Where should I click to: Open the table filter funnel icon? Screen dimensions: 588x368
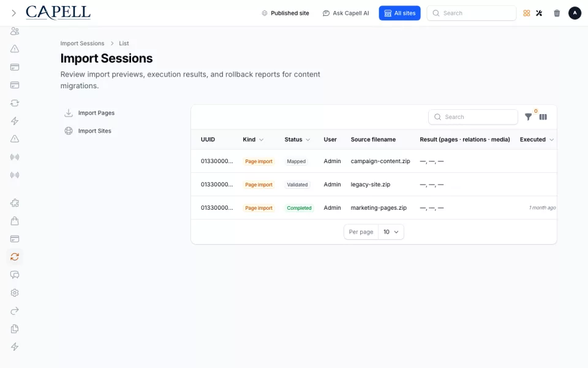(x=528, y=117)
